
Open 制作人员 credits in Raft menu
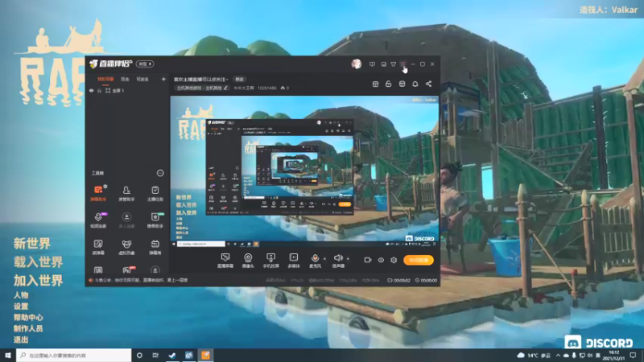28,328
